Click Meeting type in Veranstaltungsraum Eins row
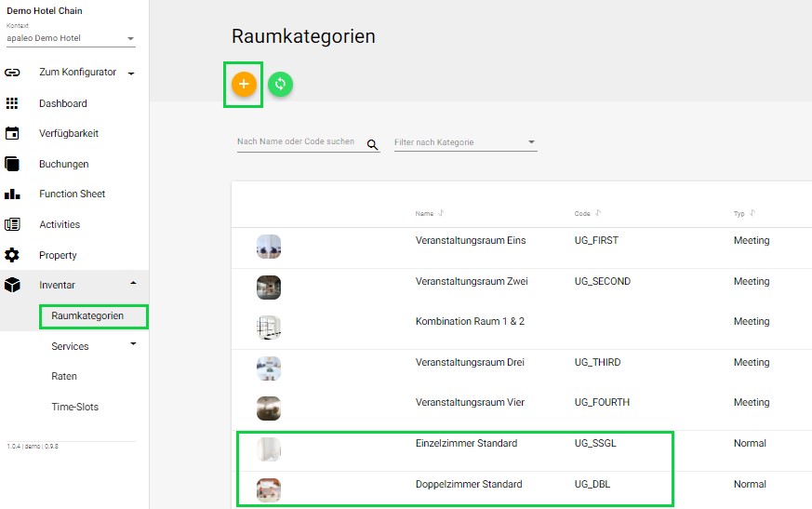The height and width of the screenshot is (509, 812). (x=752, y=240)
